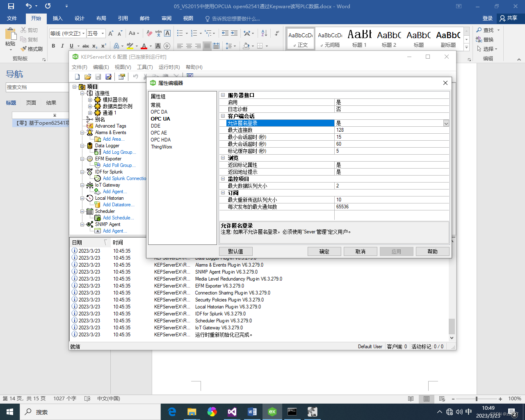The image size is (525, 420).
Task: Open Edge browser from the taskbar
Action: tap(172, 412)
